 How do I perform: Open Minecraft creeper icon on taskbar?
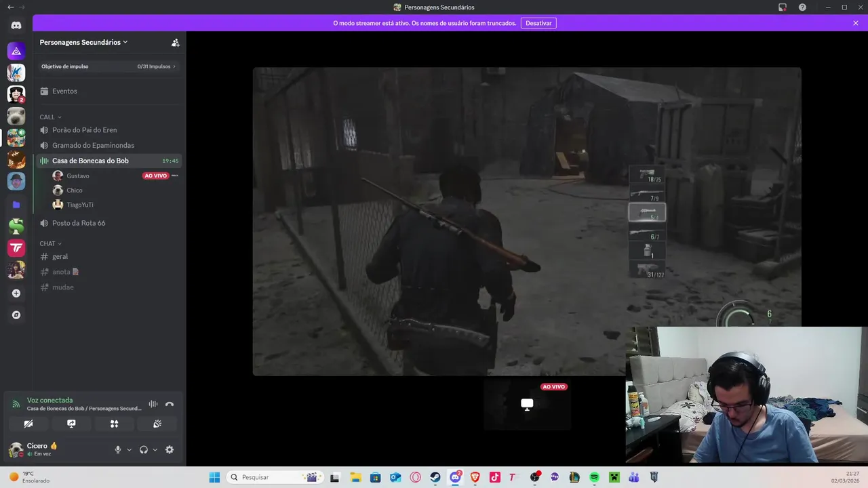pyautogui.click(x=614, y=477)
